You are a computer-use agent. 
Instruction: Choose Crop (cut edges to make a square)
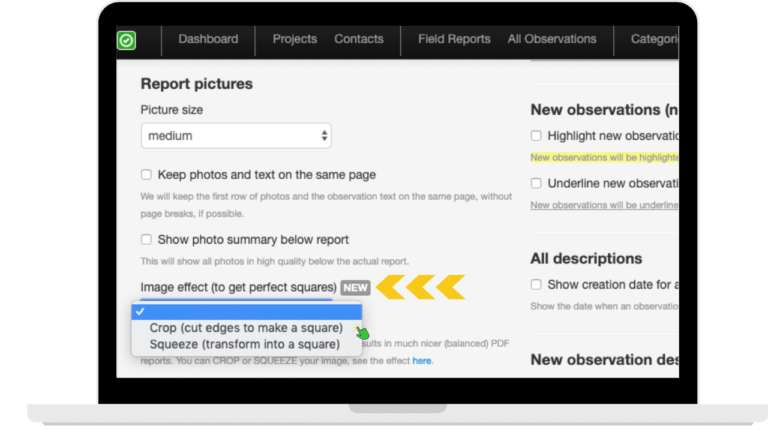(246, 328)
